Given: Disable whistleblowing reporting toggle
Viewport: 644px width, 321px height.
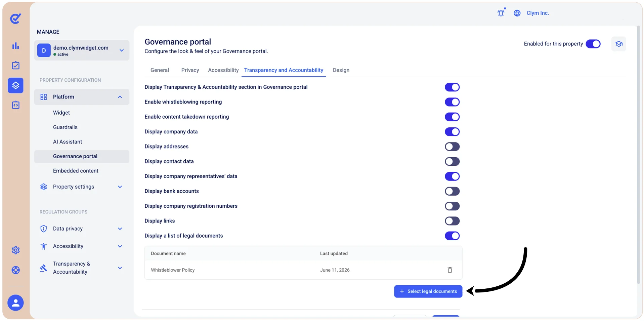Looking at the screenshot, I should (x=452, y=102).
